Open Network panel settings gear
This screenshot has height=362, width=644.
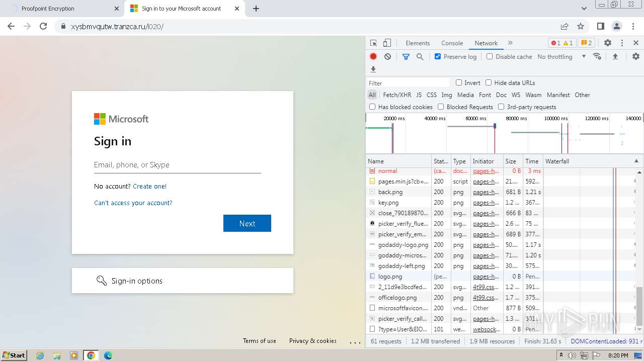click(636, 57)
